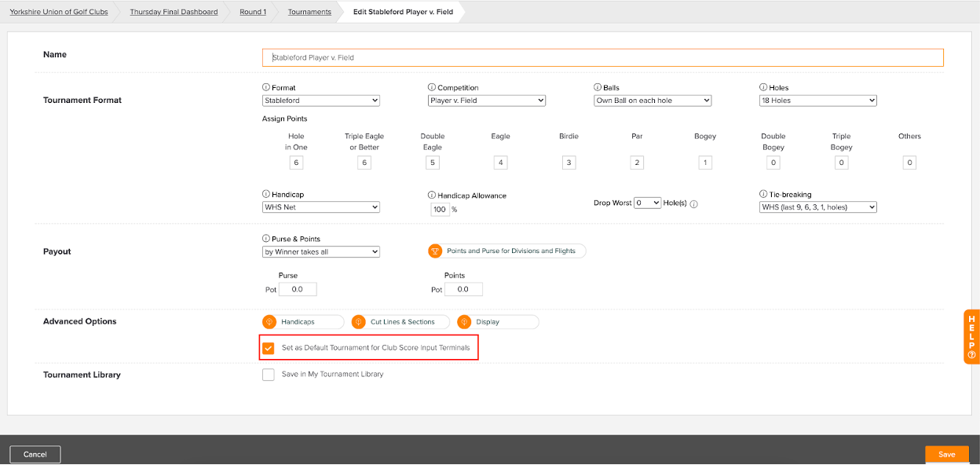
Task: Open the Holes dropdown 18 Holes
Action: (x=818, y=101)
